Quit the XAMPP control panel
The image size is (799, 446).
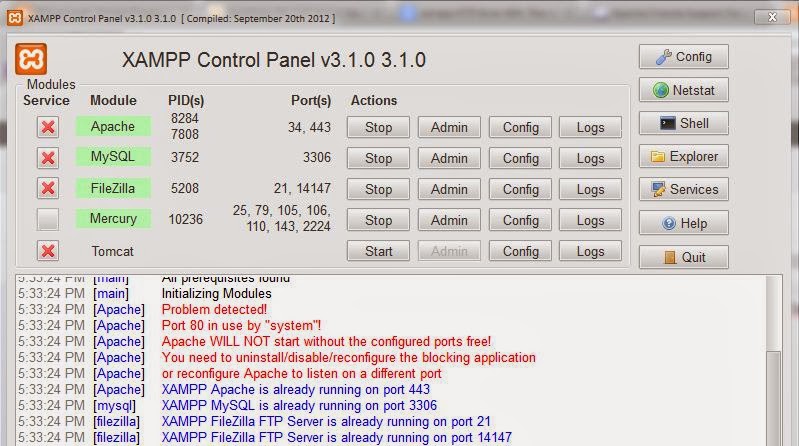tap(683, 257)
